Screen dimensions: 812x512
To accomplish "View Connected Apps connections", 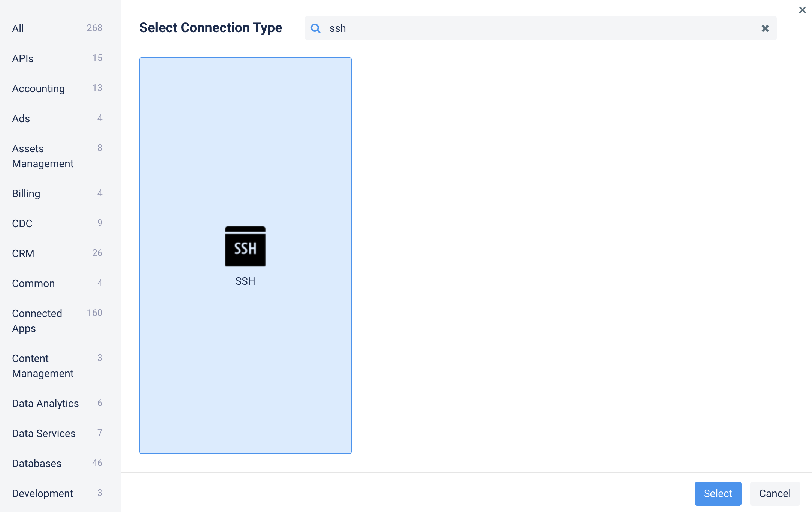I will [x=37, y=321].
